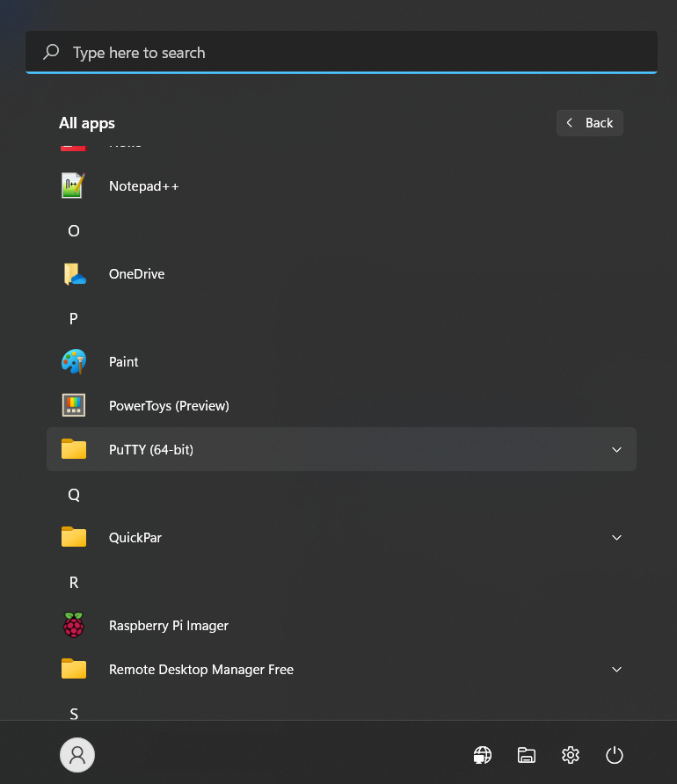Launch Paint via its palette icon

[74, 361]
